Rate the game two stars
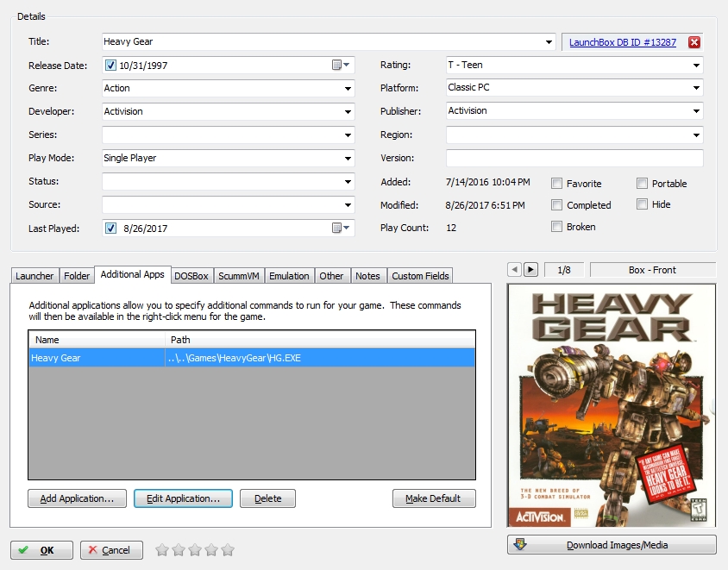The image size is (728, 570). point(179,550)
